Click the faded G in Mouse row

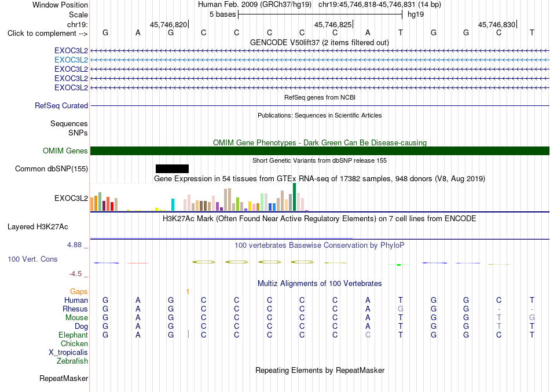click(531, 318)
